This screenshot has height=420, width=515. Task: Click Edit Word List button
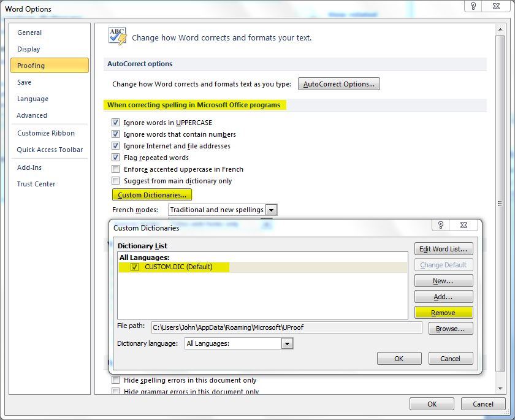[x=443, y=249]
